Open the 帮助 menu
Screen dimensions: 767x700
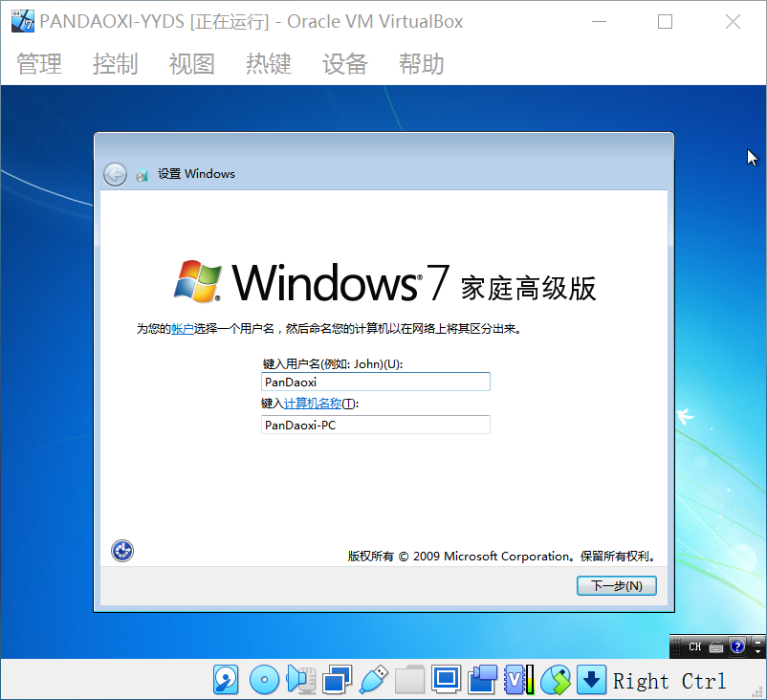(421, 64)
